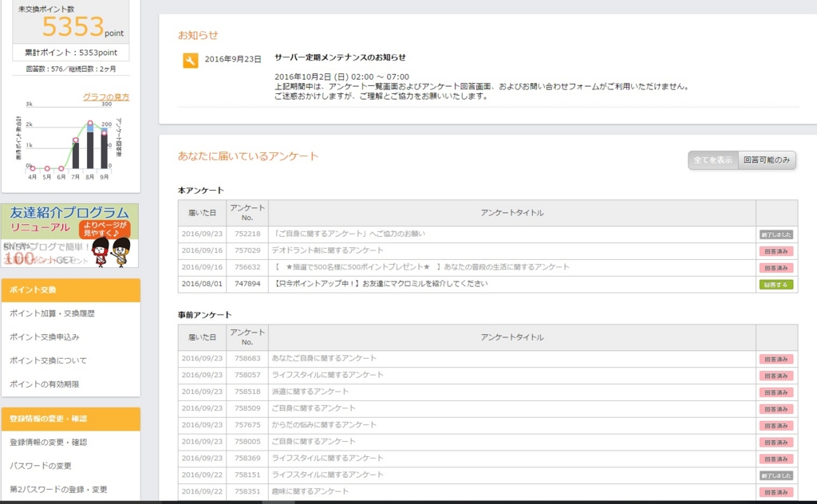
Task: Select 趣味に関するアンケート title
Action: coord(310,491)
